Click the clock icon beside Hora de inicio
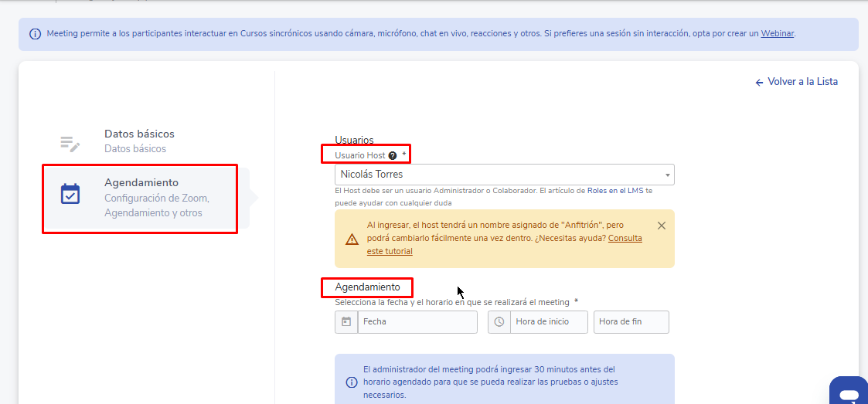Screen dimensions: 868x404 [x=499, y=322]
